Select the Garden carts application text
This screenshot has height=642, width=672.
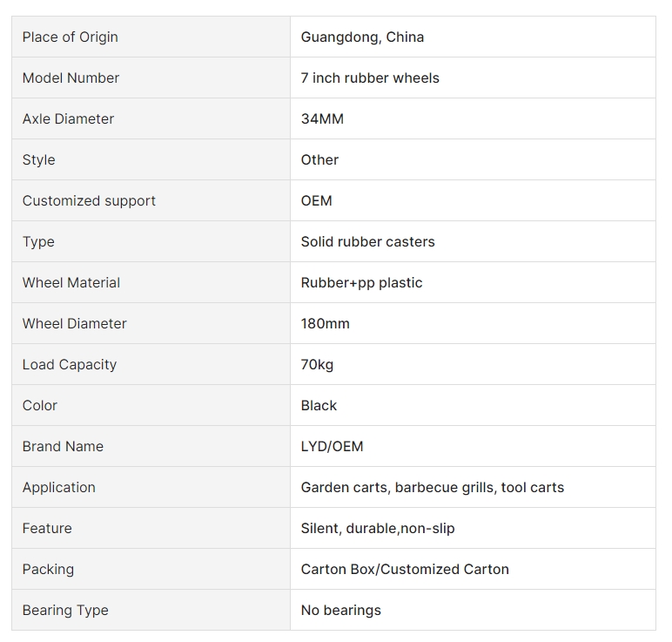[432, 487]
